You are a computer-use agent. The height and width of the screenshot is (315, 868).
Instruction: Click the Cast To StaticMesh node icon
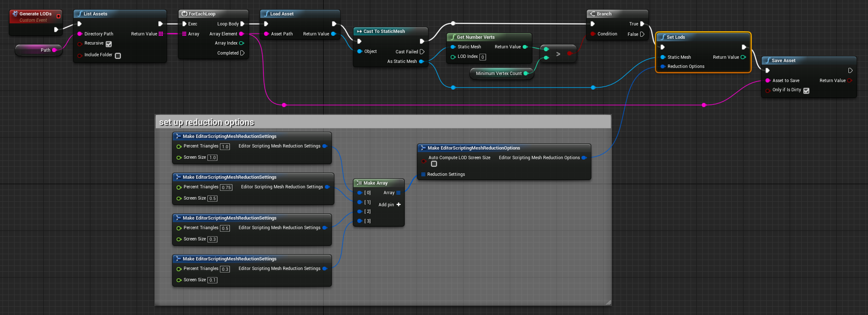[359, 31]
